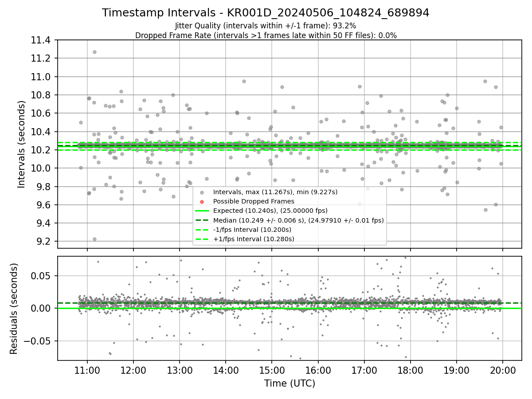Click the plot title "Timestamp Intervals - KR001D_20240506_104824_689894"

tap(266, 13)
